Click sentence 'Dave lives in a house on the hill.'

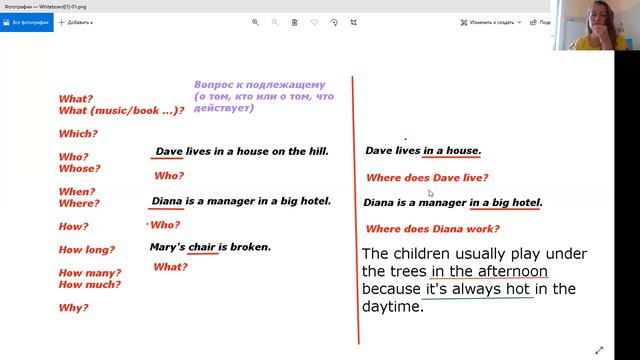242,151
